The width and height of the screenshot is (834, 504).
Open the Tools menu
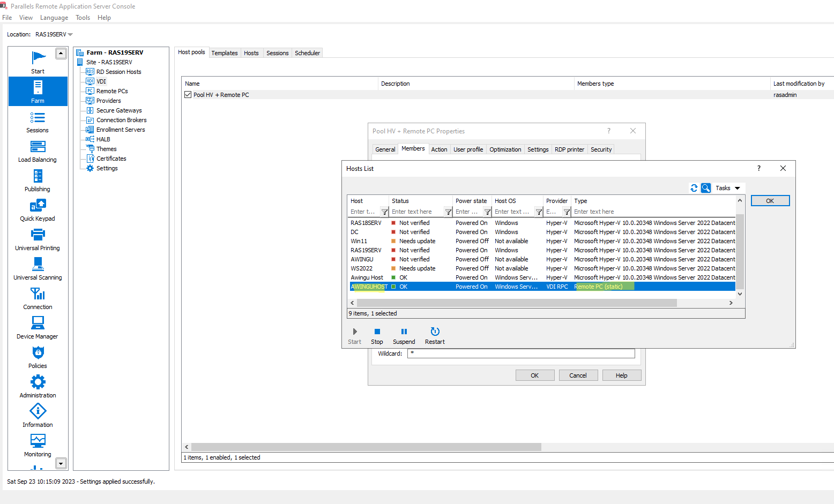[83, 18]
